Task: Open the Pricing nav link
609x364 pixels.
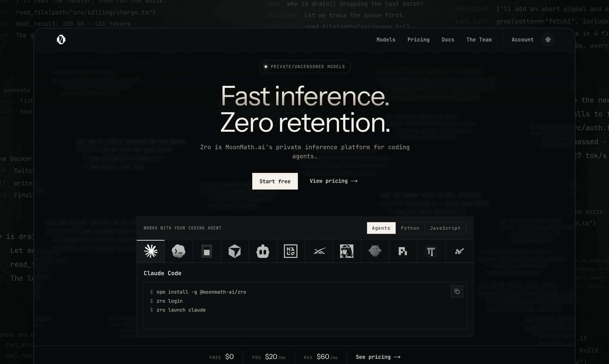Action: pos(418,40)
